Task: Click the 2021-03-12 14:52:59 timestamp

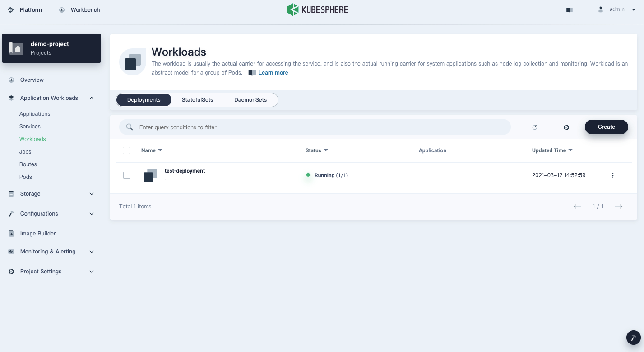Action: [x=559, y=175]
